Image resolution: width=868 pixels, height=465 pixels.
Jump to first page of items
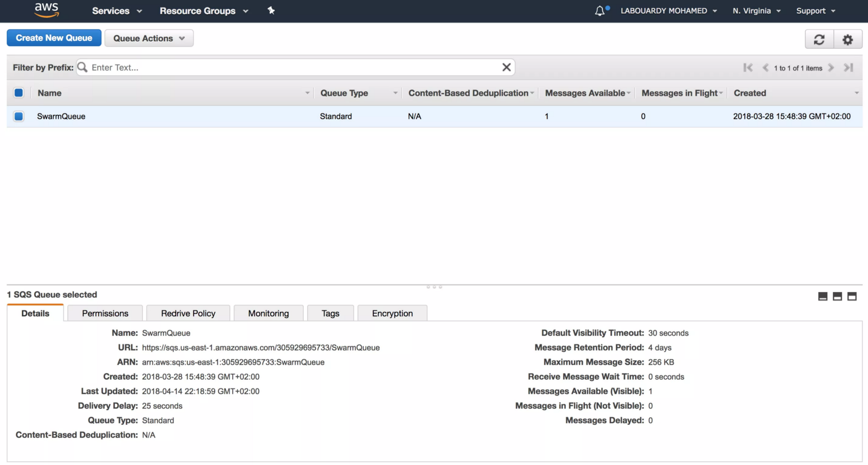(x=748, y=68)
